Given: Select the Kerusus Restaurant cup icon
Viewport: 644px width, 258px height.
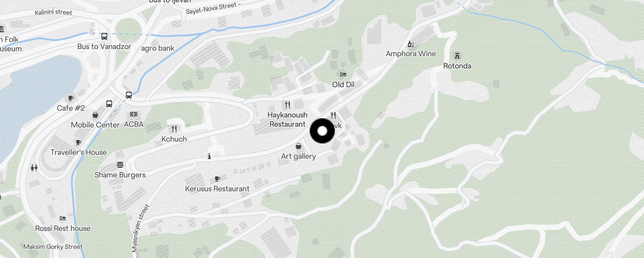Looking at the screenshot, I should pos(217,179).
